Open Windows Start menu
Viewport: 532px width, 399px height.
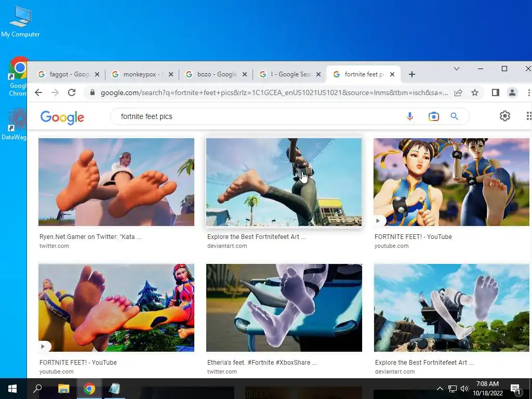[12, 389]
